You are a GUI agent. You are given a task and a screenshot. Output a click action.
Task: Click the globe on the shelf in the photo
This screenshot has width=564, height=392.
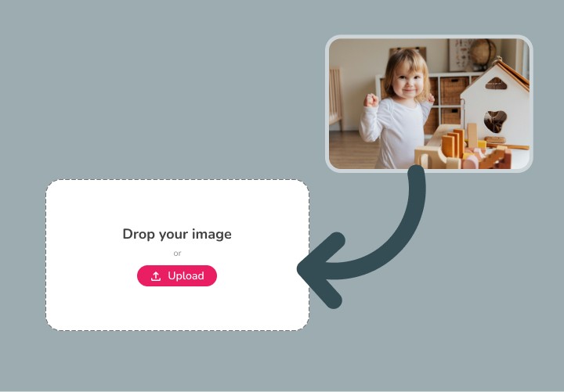(x=483, y=53)
